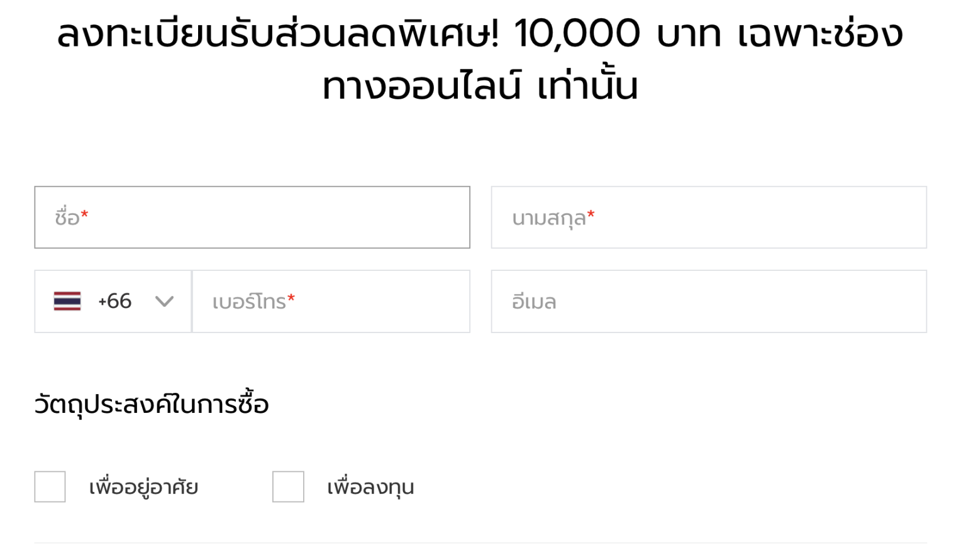Select the +66 country code text
The image size is (966, 560).
pyautogui.click(x=115, y=301)
